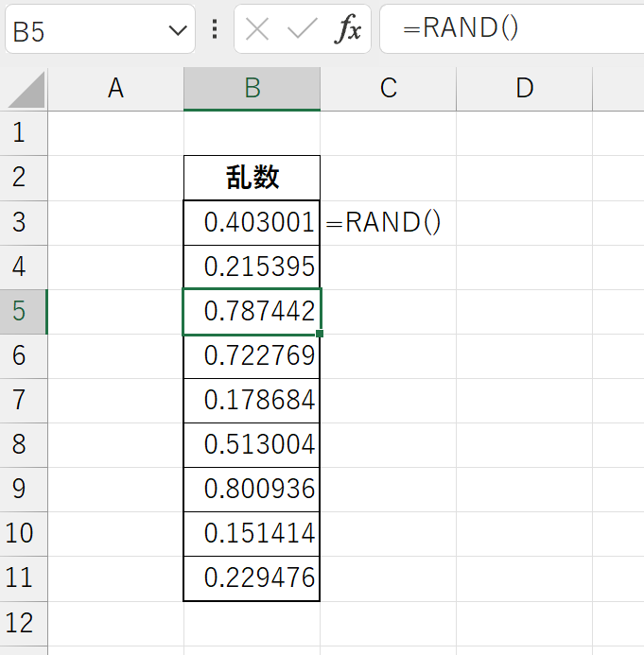
Task: Select column C header
Action: coord(388,89)
